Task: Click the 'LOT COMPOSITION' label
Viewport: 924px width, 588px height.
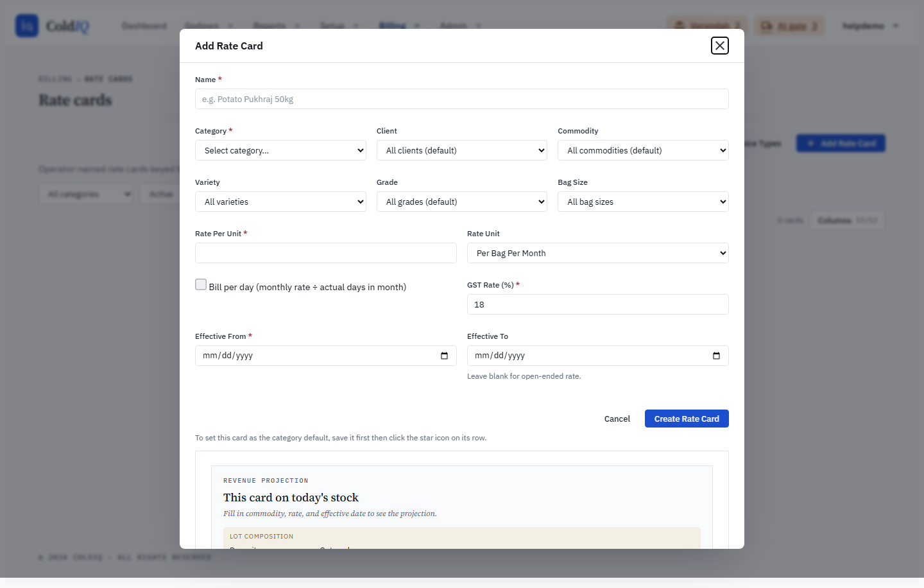Action: pos(261,536)
